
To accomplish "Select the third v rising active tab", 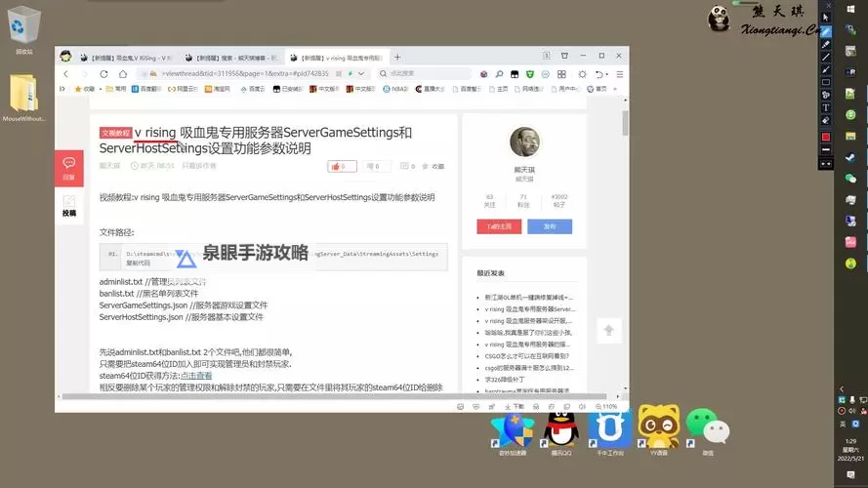I will [338, 58].
